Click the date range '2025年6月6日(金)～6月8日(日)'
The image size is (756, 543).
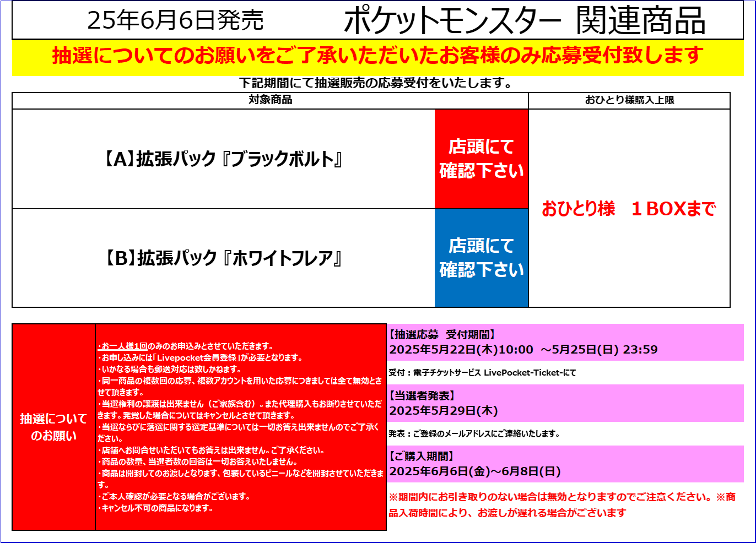tap(475, 471)
